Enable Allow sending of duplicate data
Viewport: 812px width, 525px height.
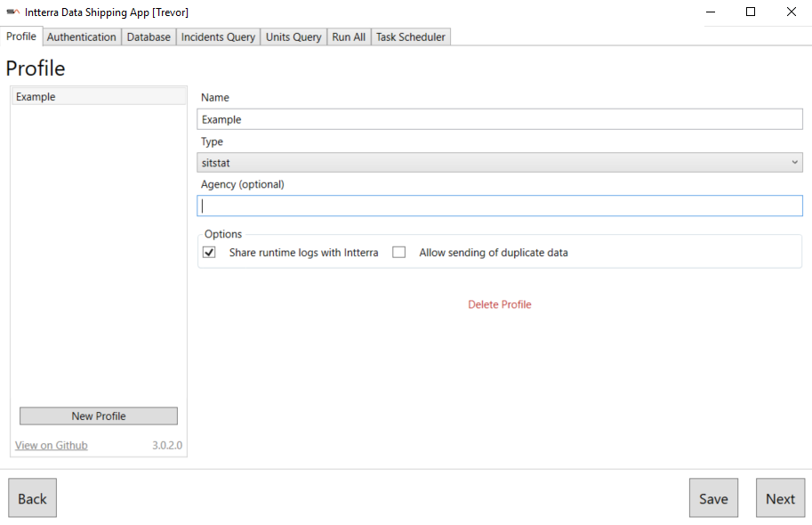pos(398,253)
